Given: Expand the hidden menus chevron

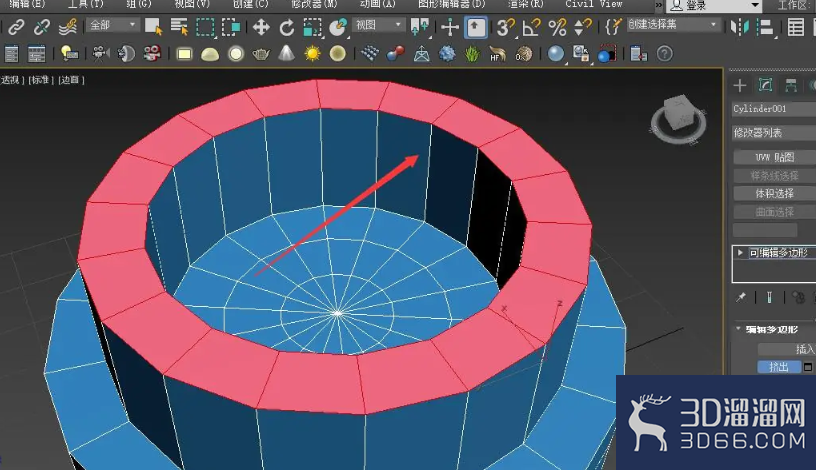Looking at the screenshot, I should click(x=659, y=5).
